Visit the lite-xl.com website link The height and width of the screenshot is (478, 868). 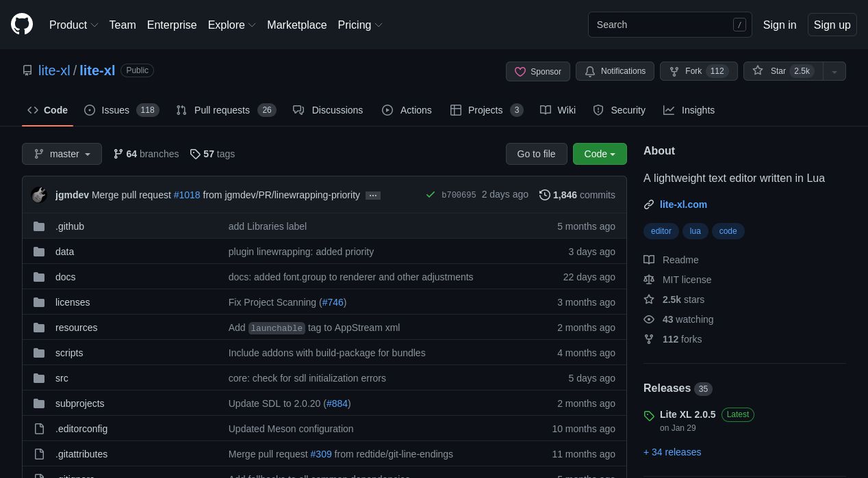[x=683, y=204]
